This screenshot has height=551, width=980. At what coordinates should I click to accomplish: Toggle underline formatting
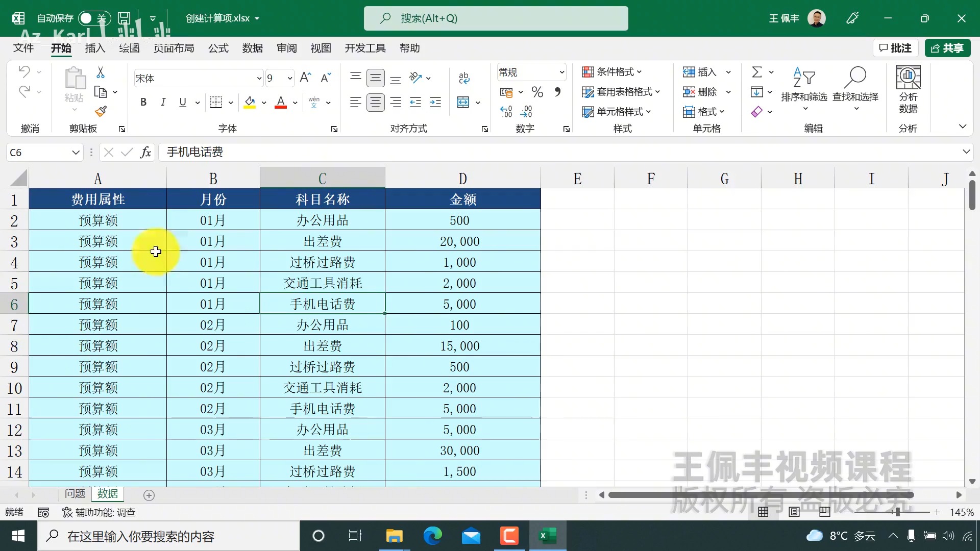coord(182,102)
